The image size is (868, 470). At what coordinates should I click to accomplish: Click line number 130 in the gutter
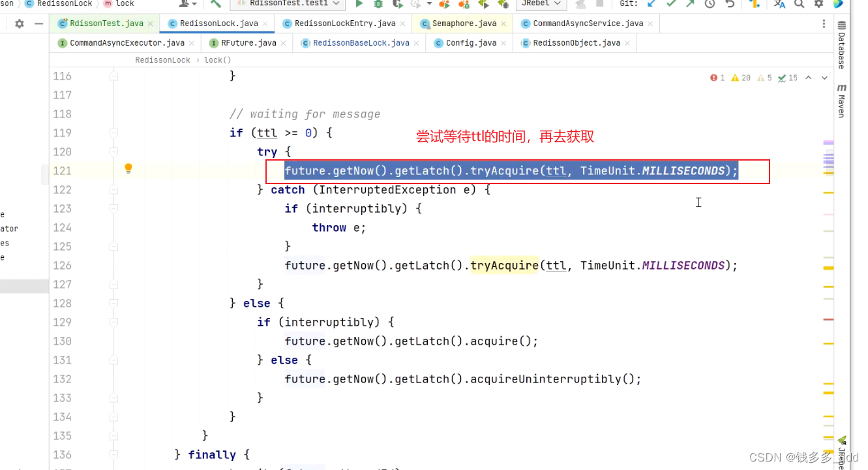tap(63, 341)
